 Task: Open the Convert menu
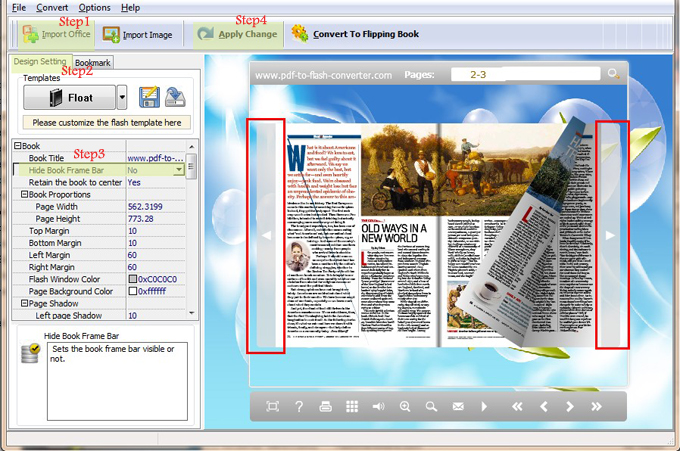pos(52,7)
